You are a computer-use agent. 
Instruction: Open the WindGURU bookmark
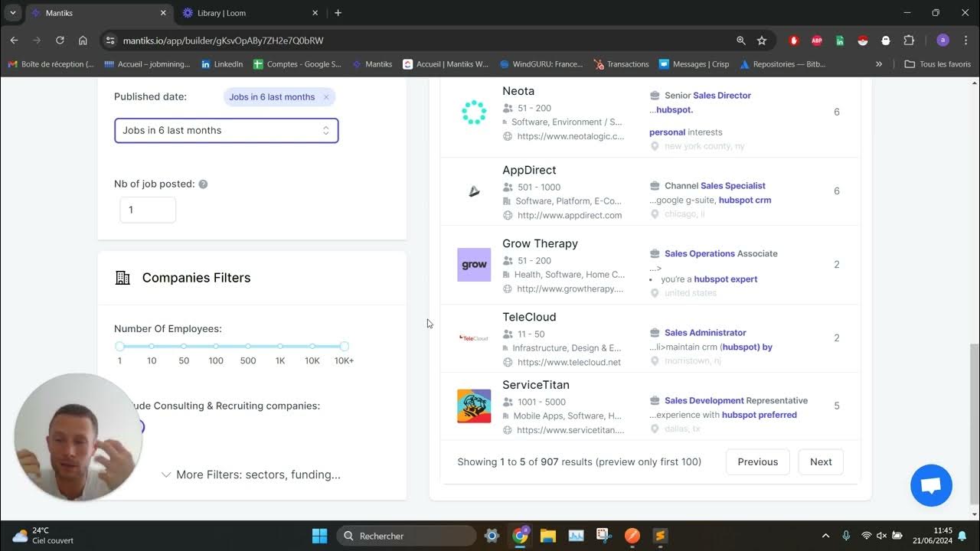[541, 64]
